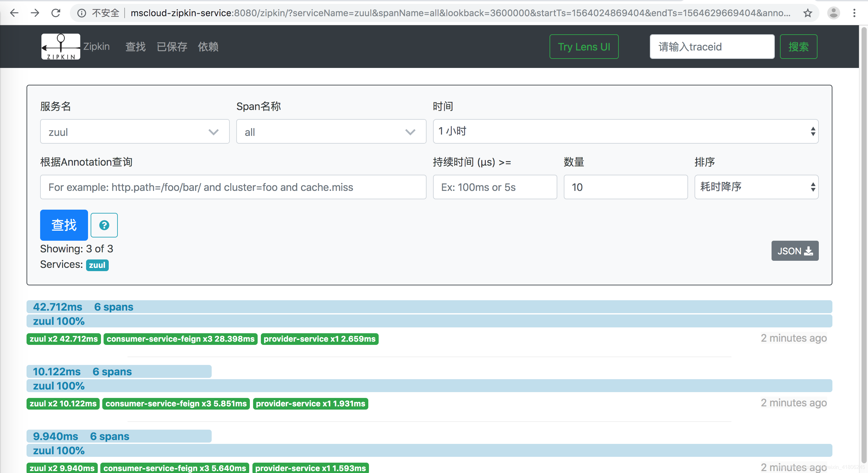868x473 pixels.
Task: Click the browser back arrow
Action: click(x=14, y=13)
